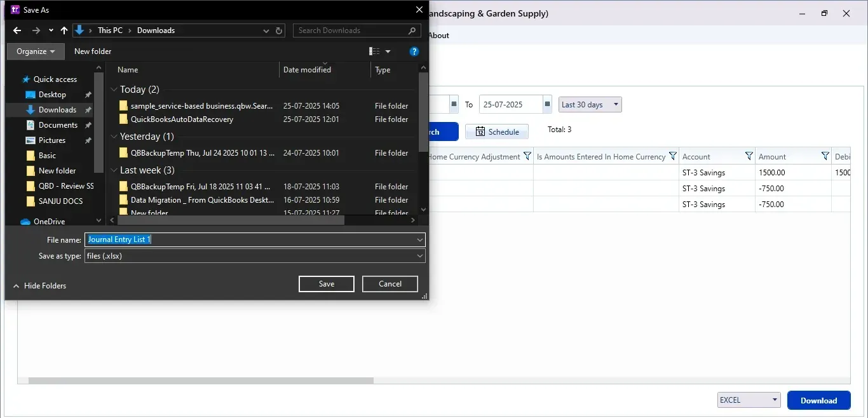Open the From date calendar picker icon
The image size is (868, 418).
454,104
